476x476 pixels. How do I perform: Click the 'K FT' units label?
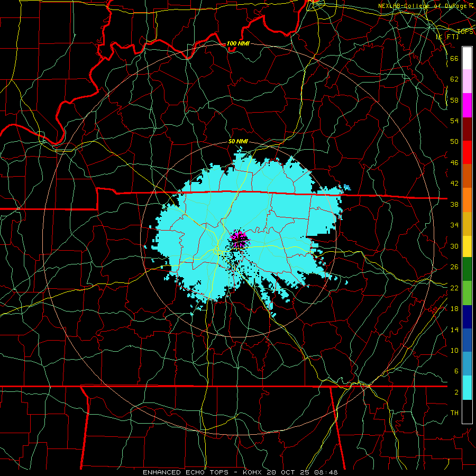447,37
